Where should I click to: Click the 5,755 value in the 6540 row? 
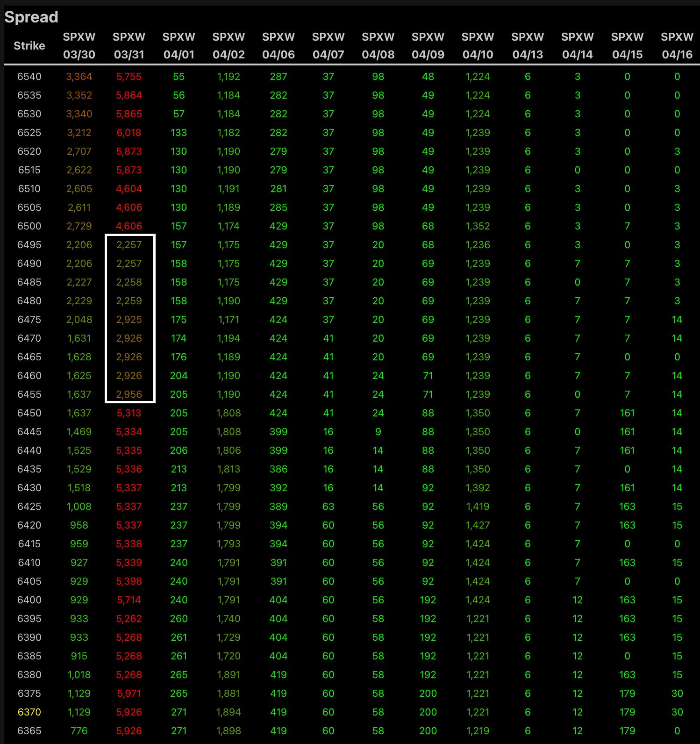point(129,77)
